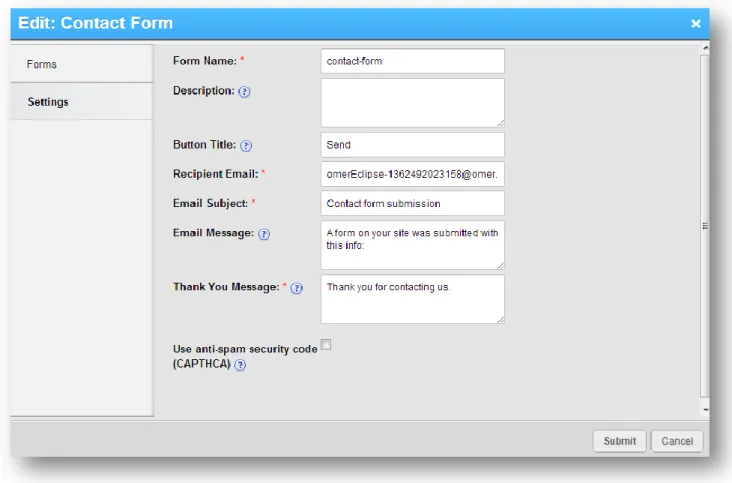Focus the empty Description text area
This screenshot has width=732, height=483.
point(413,103)
